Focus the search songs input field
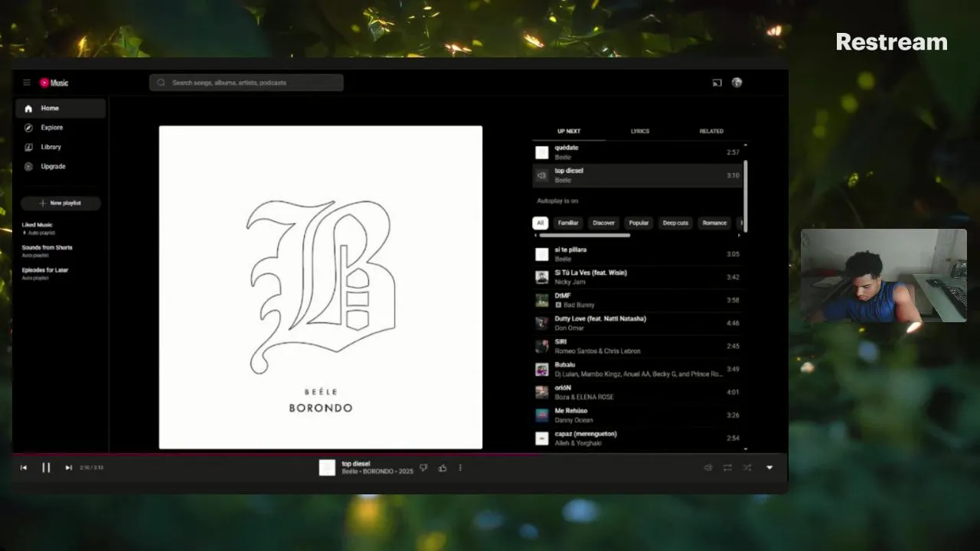This screenshot has width=980, height=551. pos(247,83)
